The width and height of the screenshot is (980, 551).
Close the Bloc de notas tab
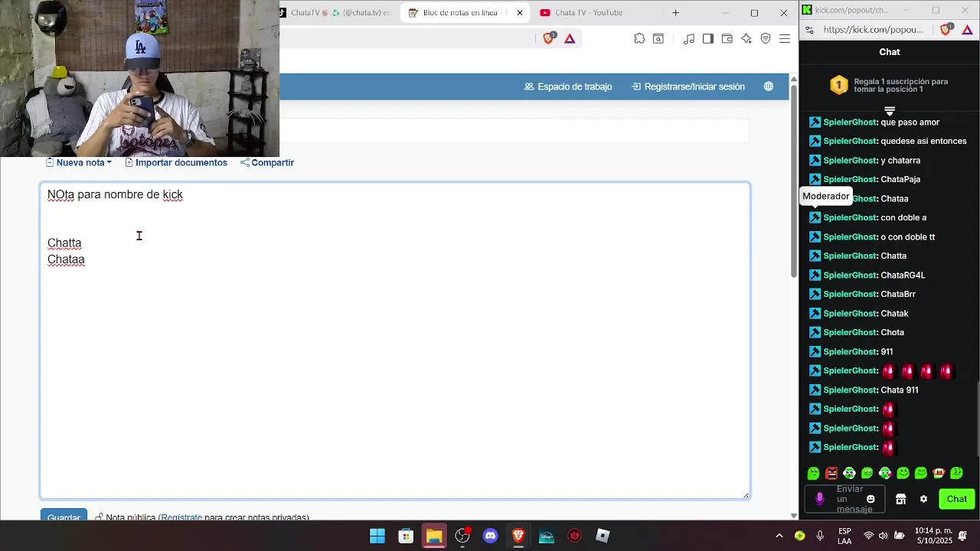520,12
